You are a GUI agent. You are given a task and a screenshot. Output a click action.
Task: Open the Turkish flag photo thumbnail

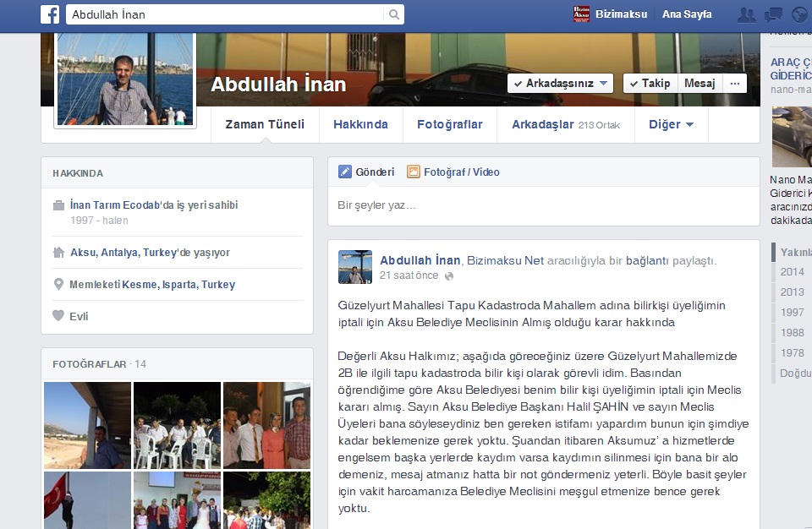click(87, 500)
